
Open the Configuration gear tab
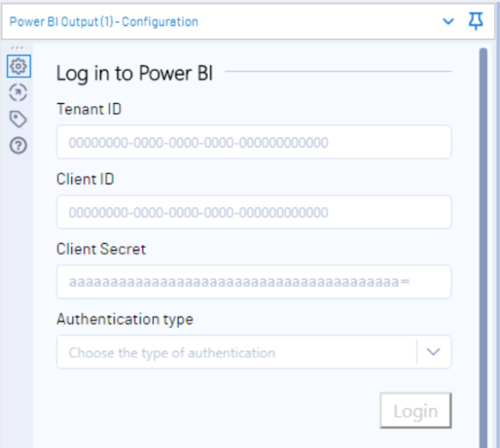pyautogui.click(x=19, y=66)
